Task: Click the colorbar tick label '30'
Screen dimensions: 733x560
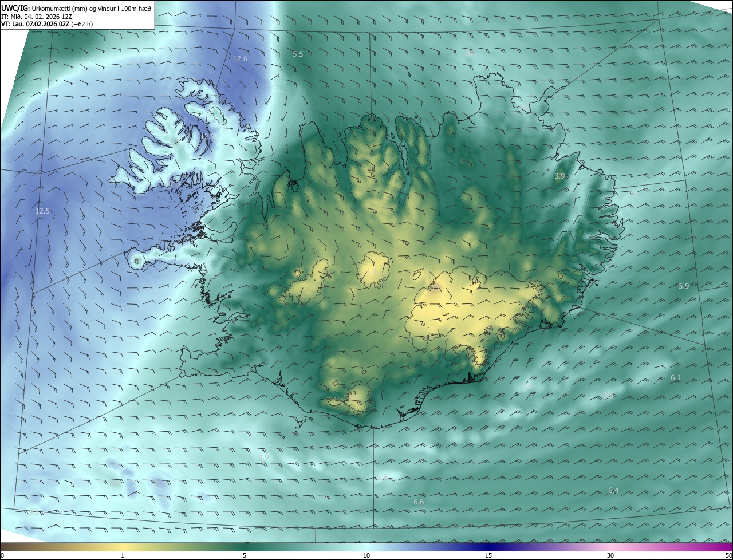Action: pyautogui.click(x=610, y=555)
